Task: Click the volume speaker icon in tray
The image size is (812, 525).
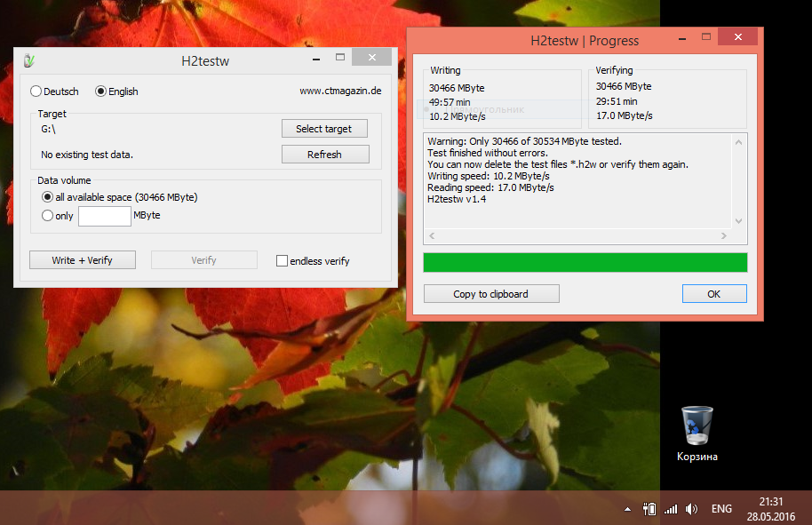Action: pos(692,509)
